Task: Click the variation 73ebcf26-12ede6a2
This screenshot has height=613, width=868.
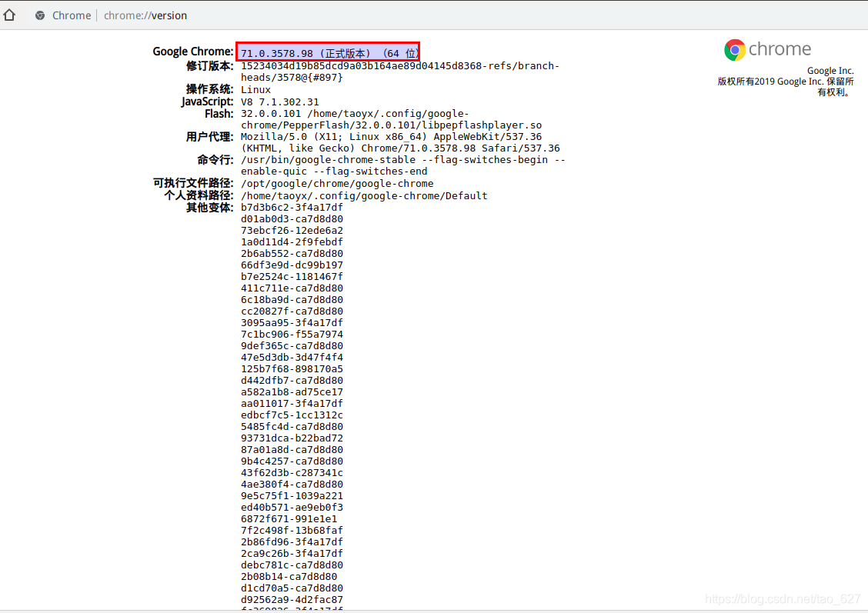Action: [292, 231]
